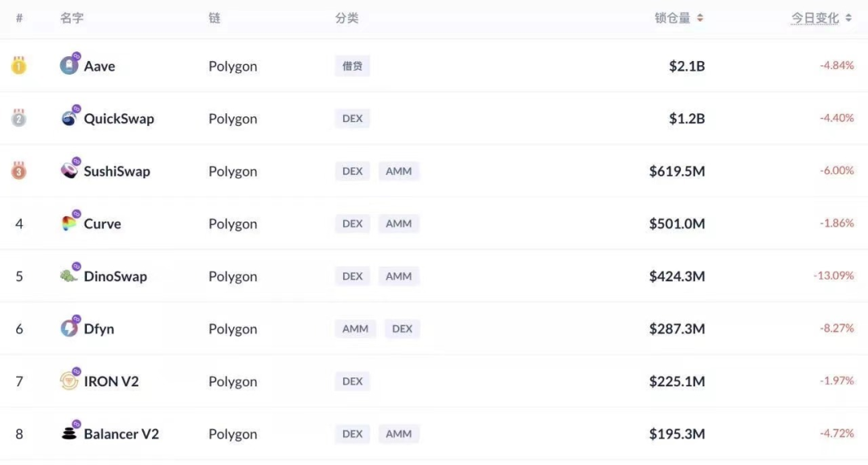The width and height of the screenshot is (868, 465).
Task: Click the 名字 column header
Action: coord(72,18)
